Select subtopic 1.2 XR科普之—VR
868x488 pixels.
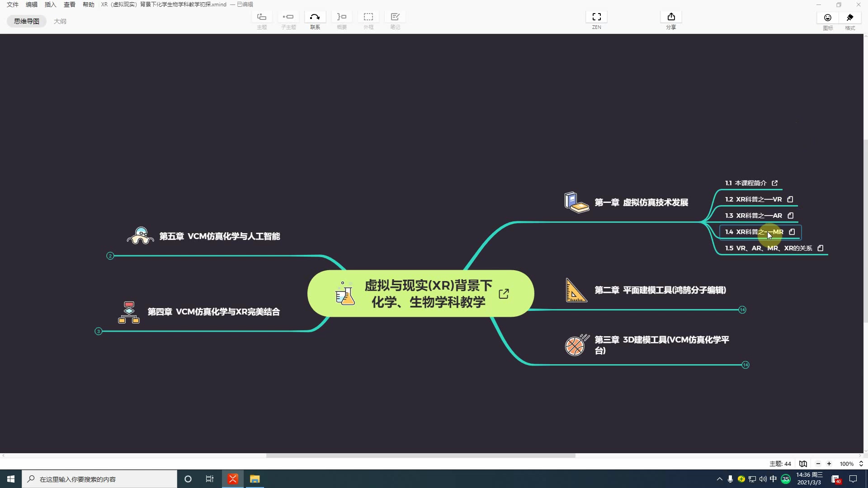pyautogui.click(x=753, y=199)
